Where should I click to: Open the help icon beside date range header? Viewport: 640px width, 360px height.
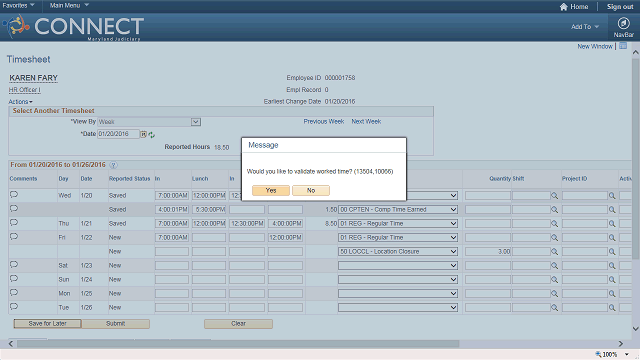tap(113, 165)
